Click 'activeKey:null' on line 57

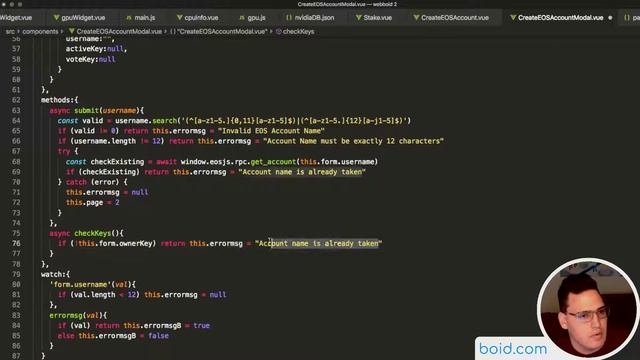click(96, 49)
